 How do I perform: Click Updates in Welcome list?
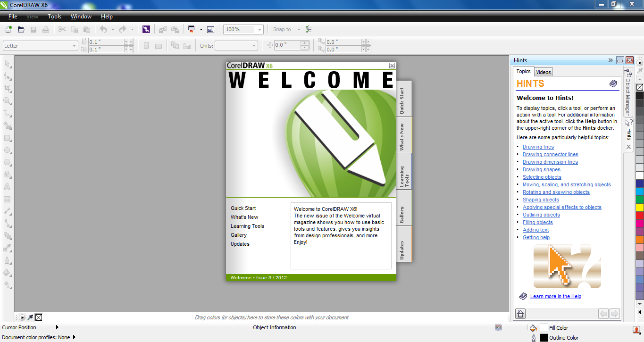click(x=240, y=244)
